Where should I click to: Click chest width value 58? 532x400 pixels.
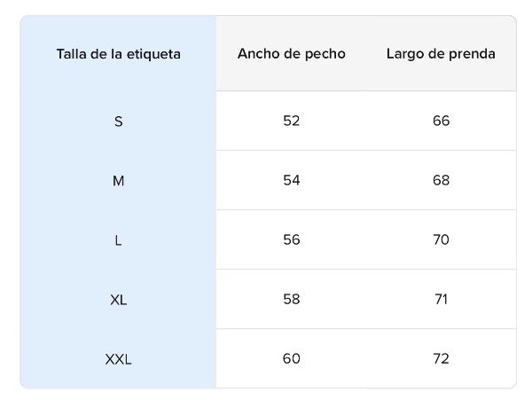[292, 299]
